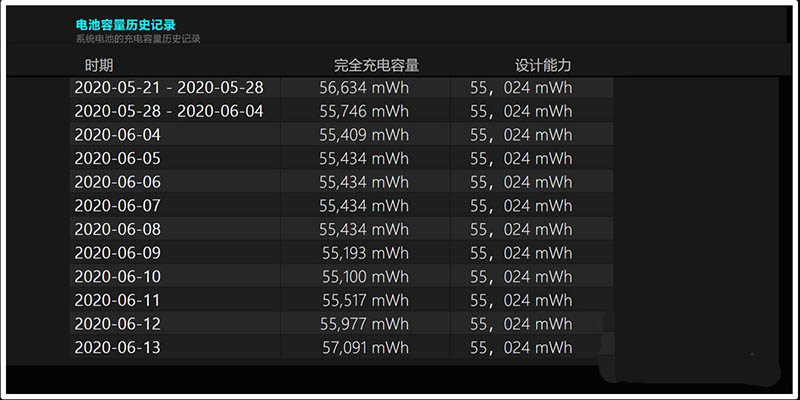Select full charge capacity for 2020-06-08
The height and width of the screenshot is (400, 800).
coord(364,229)
